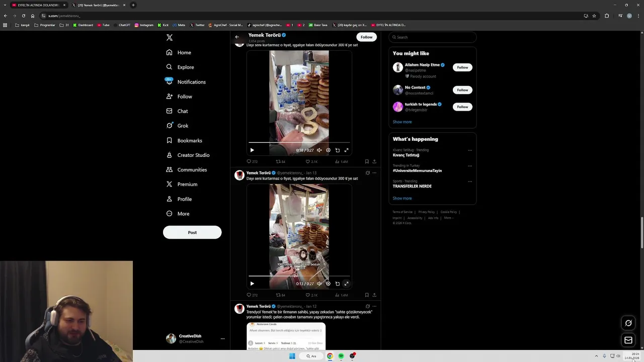Viewport: 644px width, 362px height.
Task: Click the Post button
Action: [192, 232]
